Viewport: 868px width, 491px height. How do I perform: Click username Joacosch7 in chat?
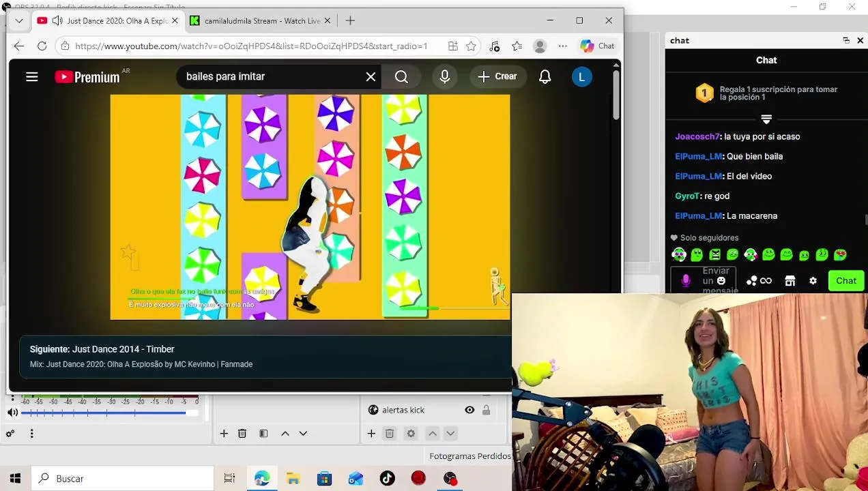697,136
